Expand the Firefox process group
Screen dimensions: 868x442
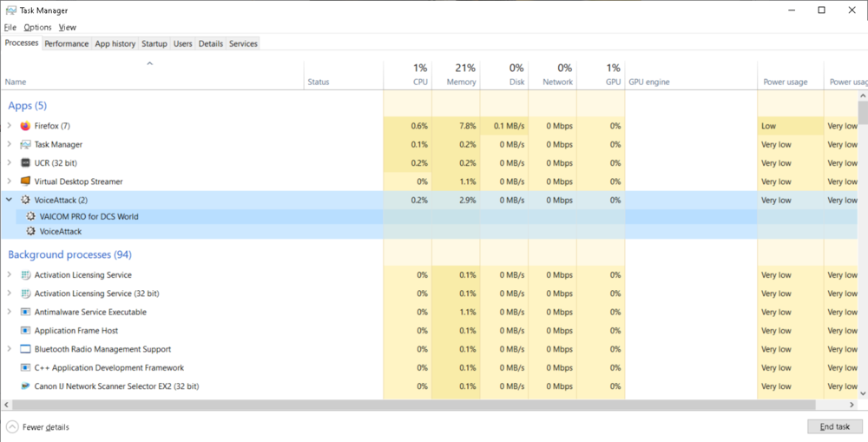pos(10,126)
